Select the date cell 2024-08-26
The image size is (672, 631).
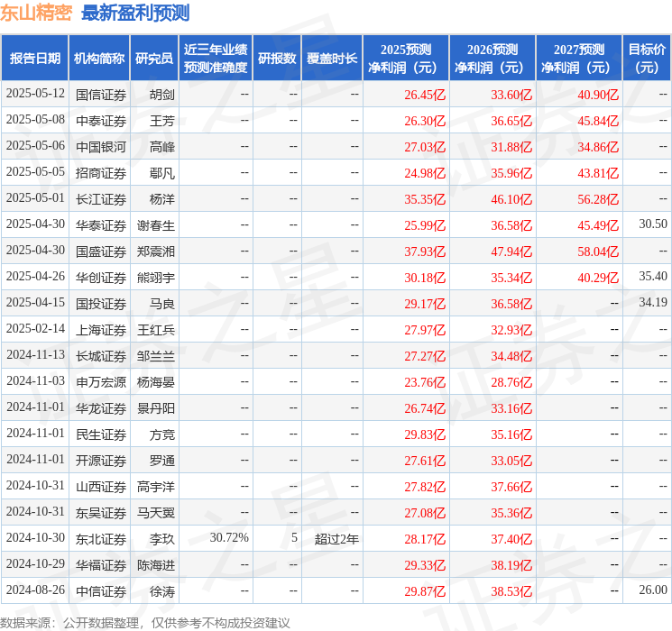pos(35,590)
